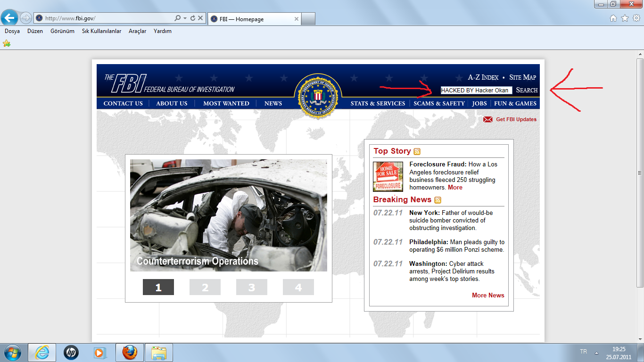This screenshot has width=644, height=362.
Task: Click the TR language indicator
Action: coord(584,352)
